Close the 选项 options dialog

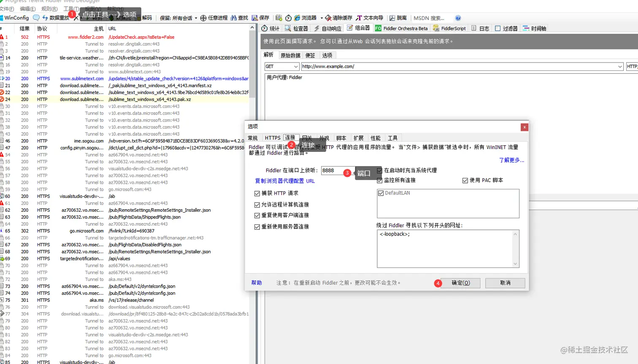point(524,127)
